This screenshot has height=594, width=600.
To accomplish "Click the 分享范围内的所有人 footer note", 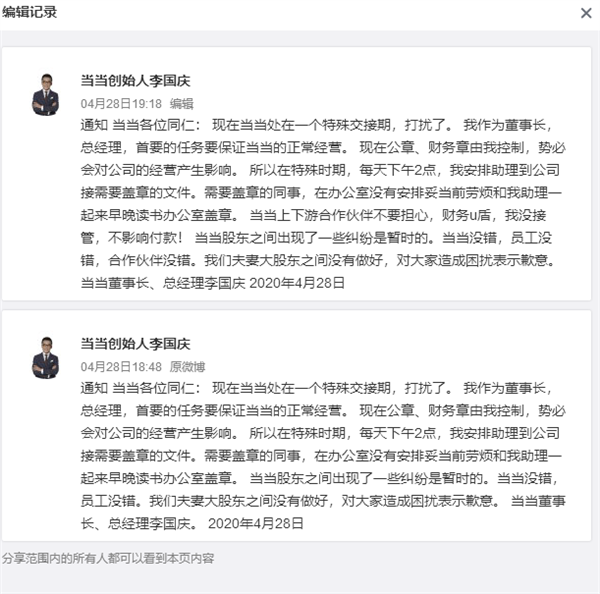I will [108, 558].
